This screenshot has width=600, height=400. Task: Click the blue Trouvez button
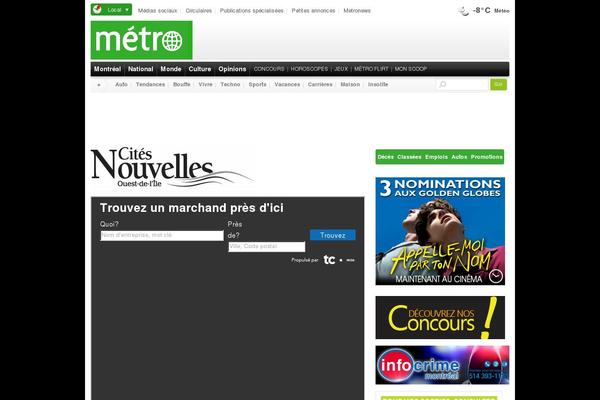pyautogui.click(x=333, y=235)
